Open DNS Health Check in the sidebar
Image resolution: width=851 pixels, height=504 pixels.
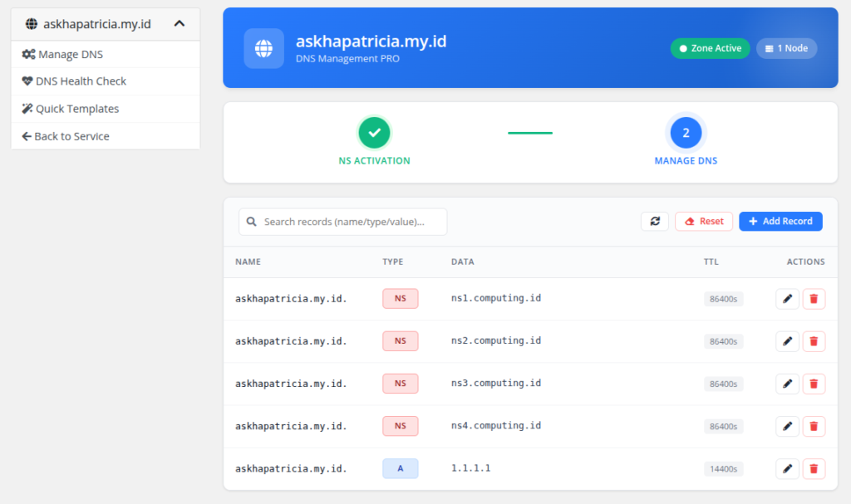106,81
